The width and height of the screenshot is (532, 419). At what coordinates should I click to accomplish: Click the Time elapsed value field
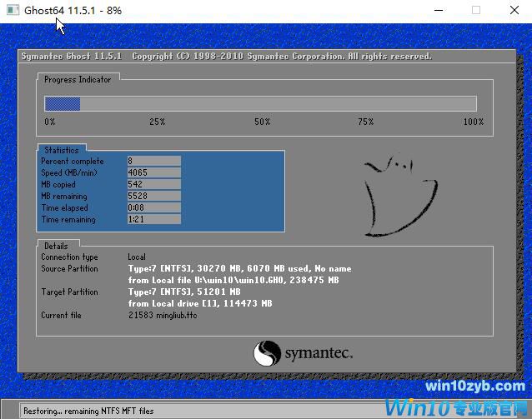click(x=153, y=207)
